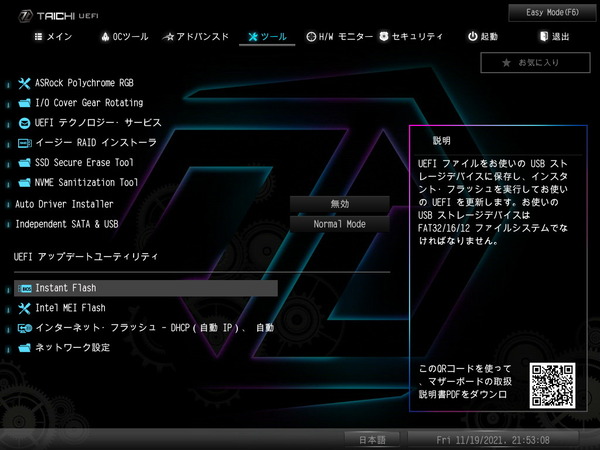Click the Instant Flash BIOS chip icon
The image size is (600, 450).
tap(25, 289)
